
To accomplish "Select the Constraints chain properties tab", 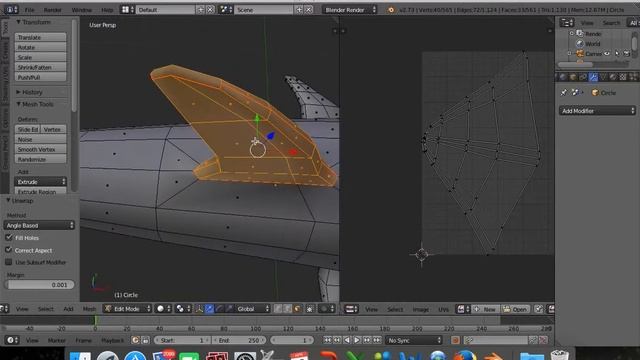I will pyautogui.click(x=583, y=77).
